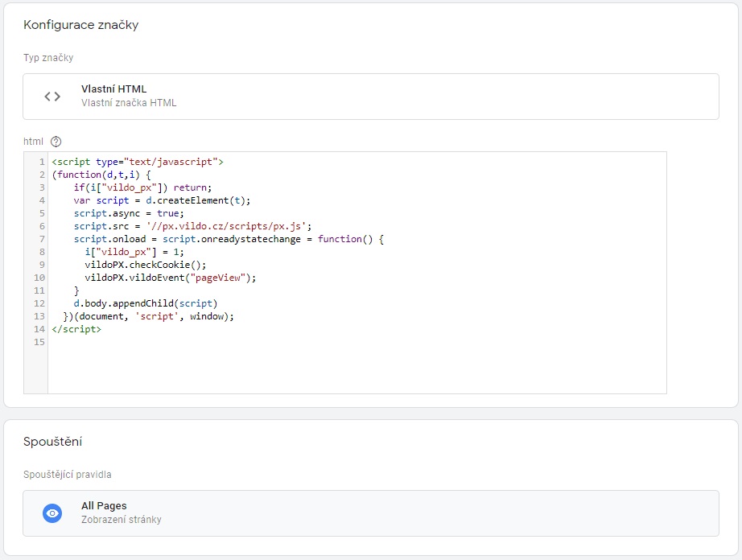The height and width of the screenshot is (560, 742).
Task: Click the Typ značky label
Action: [x=48, y=58]
